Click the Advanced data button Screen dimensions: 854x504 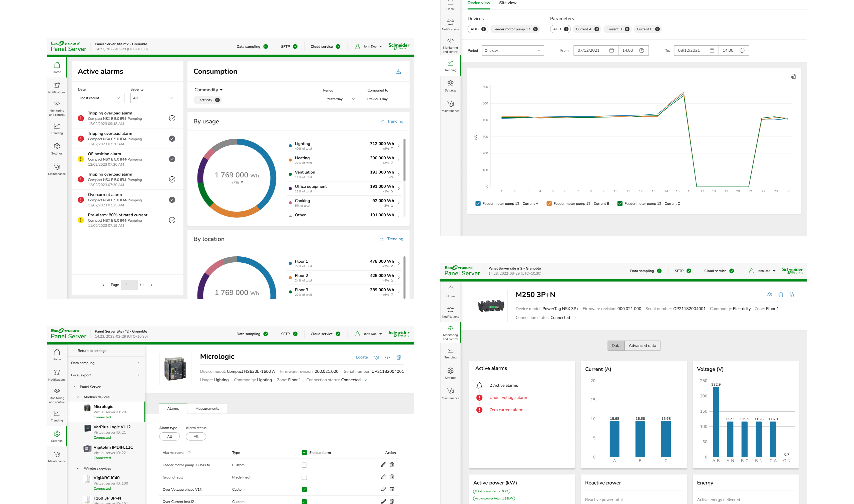(x=642, y=345)
